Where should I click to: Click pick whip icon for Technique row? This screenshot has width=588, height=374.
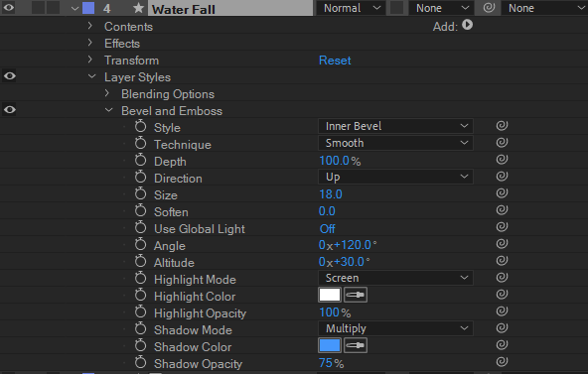[502, 143]
